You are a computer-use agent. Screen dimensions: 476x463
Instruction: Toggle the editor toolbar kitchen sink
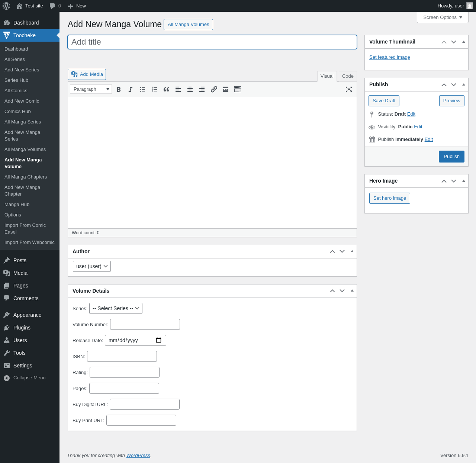tap(238, 89)
